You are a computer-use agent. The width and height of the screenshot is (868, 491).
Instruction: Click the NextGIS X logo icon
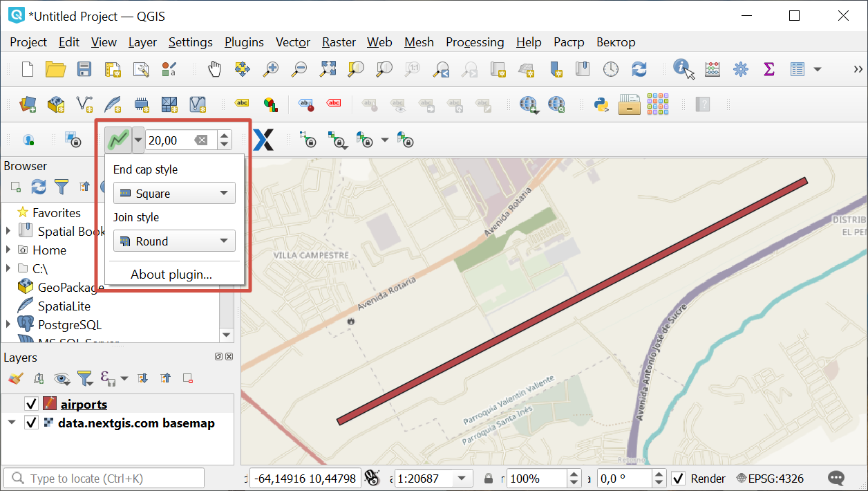point(263,140)
